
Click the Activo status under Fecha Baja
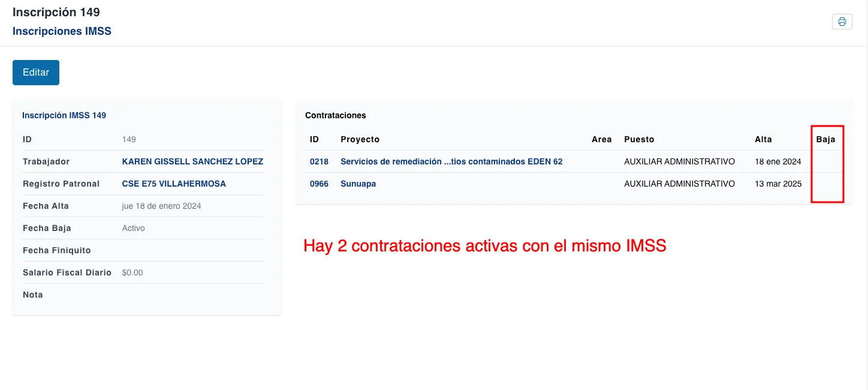pos(133,228)
